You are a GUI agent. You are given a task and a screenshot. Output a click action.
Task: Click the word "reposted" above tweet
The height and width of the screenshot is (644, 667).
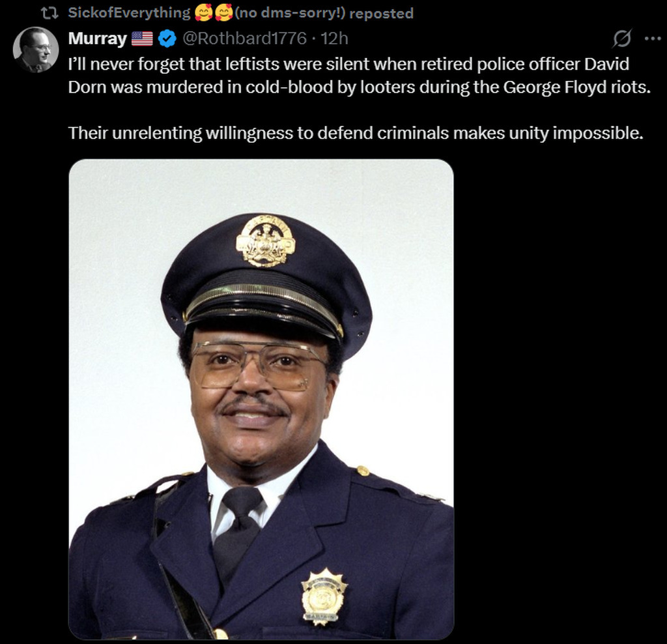380,13
